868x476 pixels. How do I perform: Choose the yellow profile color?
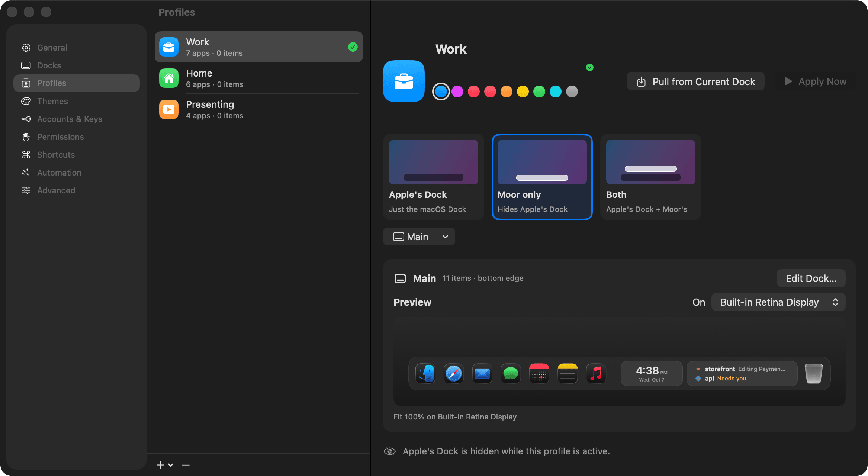click(523, 91)
